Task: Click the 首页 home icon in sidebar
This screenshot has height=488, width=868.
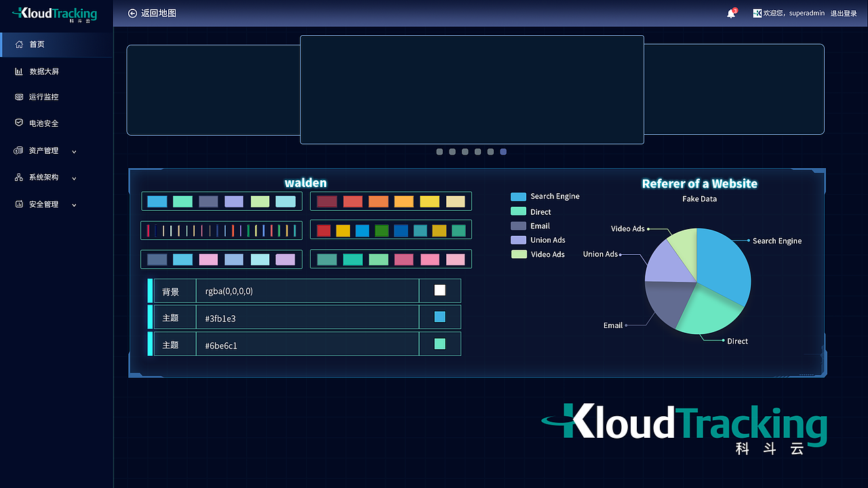Action: coord(19,45)
